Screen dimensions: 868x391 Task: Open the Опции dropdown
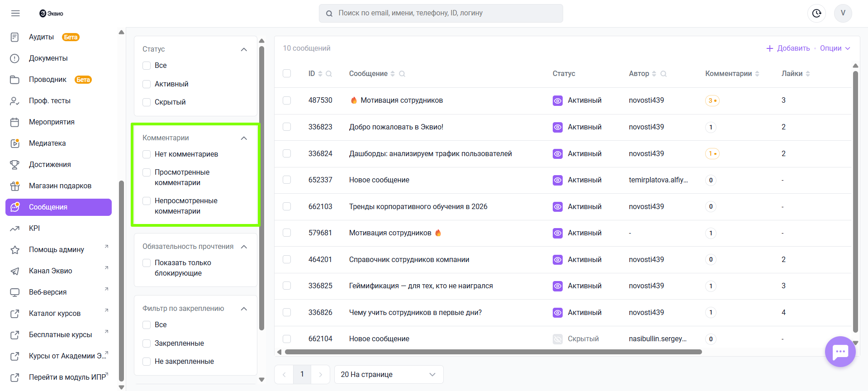(835, 48)
